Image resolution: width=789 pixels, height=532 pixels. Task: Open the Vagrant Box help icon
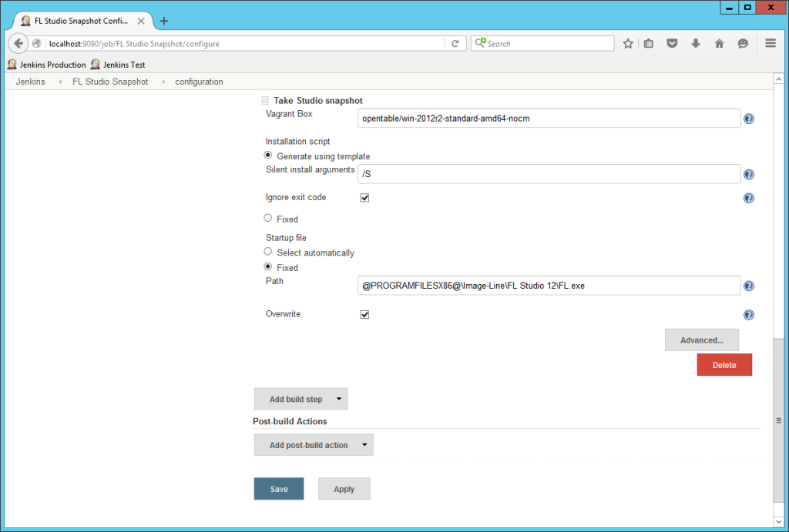(748, 119)
